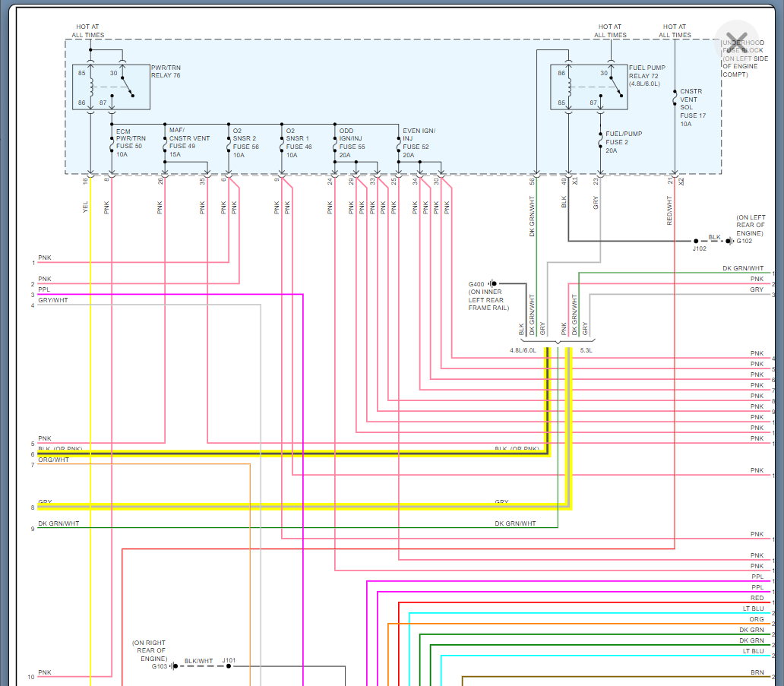
Task: Select the G102 ground symbol
Action: 729,242
